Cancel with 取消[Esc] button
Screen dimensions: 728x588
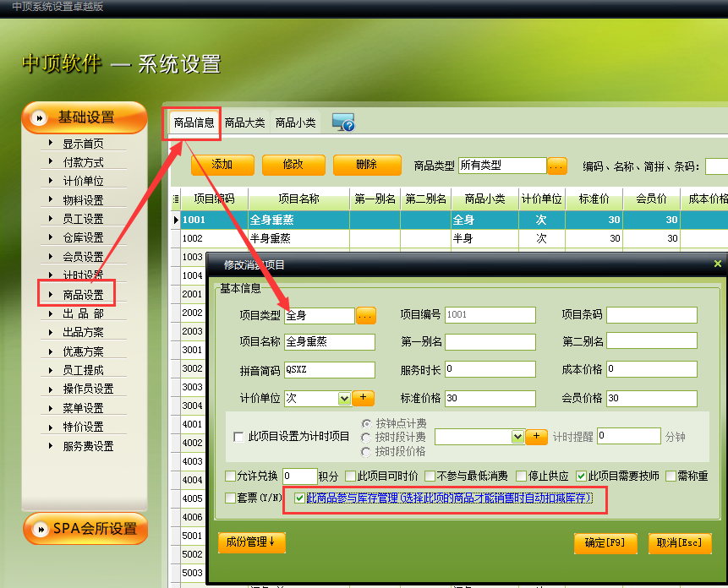point(680,542)
